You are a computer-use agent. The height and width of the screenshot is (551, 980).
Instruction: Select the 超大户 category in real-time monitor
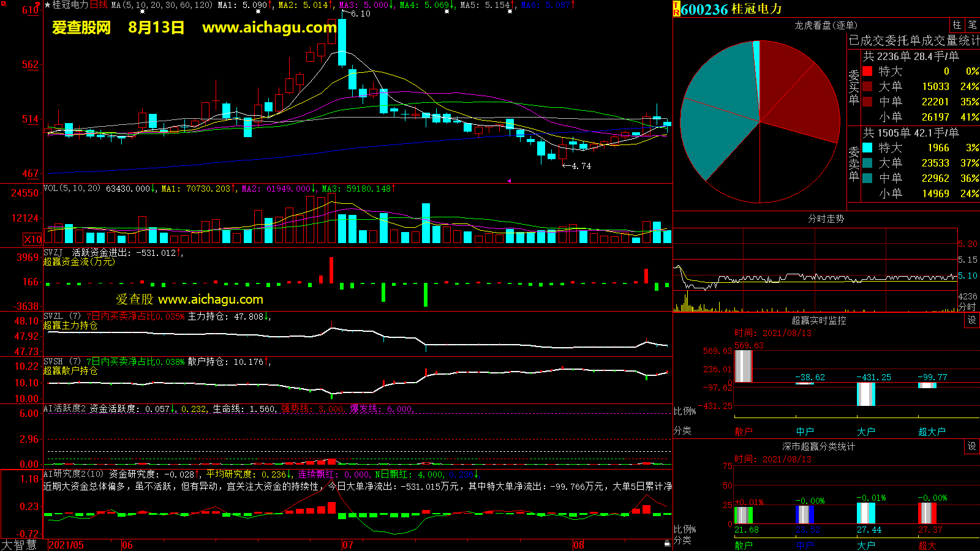932,432
